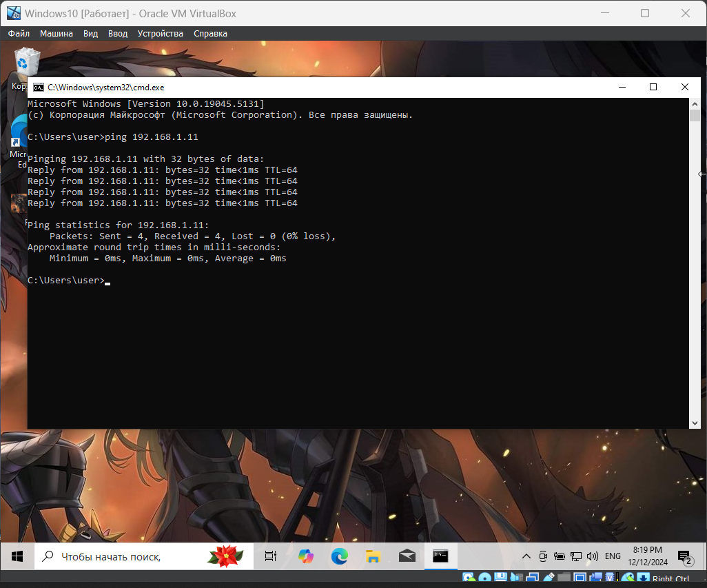
Task: Select the Command Prompt taskbar button
Action: tap(440, 556)
